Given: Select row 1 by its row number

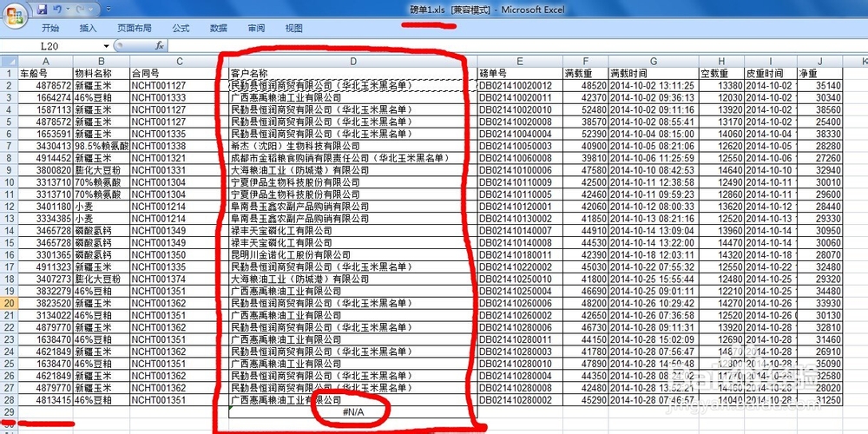Looking at the screenshot, I should [x=9, y=73].
